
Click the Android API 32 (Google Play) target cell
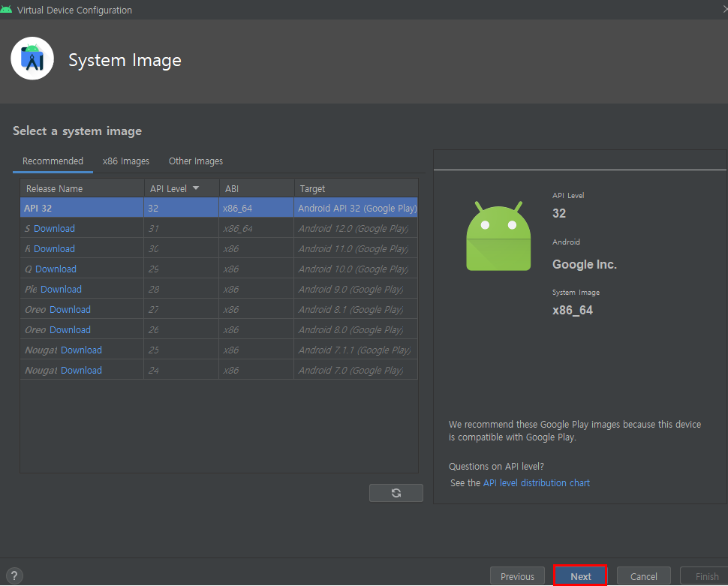point(356,208)
